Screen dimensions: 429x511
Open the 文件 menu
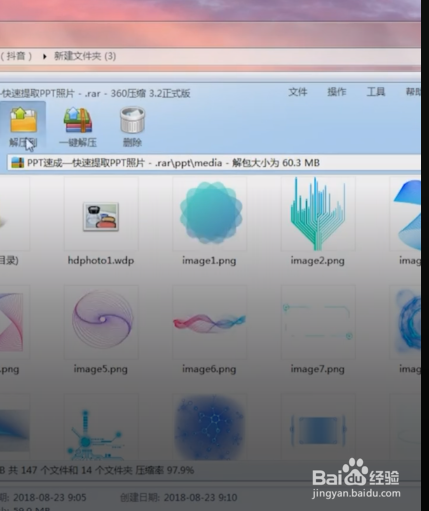[297, 92]
